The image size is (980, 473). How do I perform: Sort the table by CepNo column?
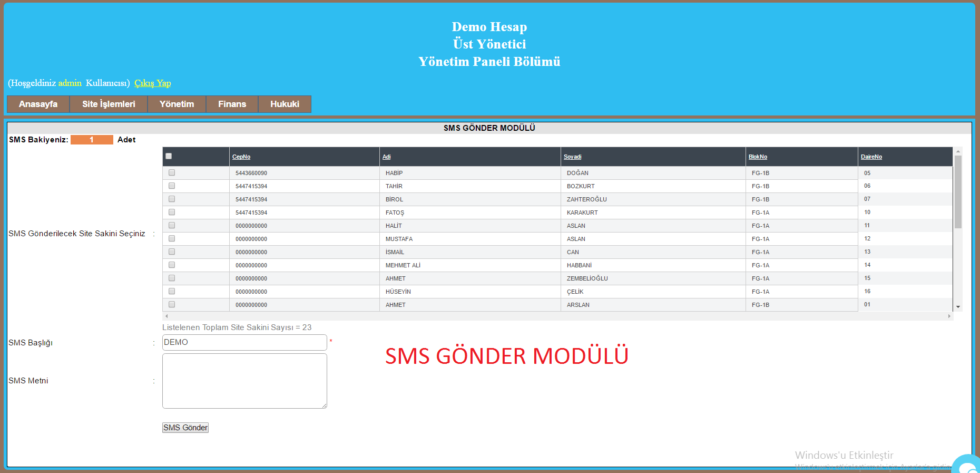coord(241,157)
